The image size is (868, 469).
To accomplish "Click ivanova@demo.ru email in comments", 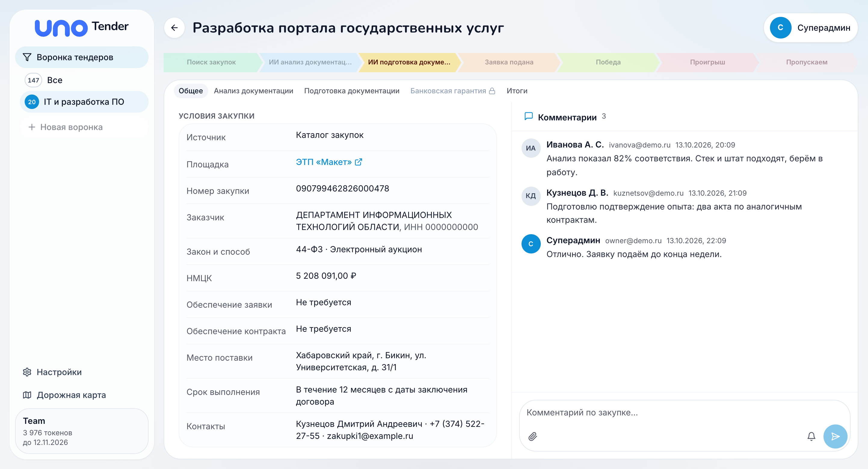I will (x=639, y=145).
